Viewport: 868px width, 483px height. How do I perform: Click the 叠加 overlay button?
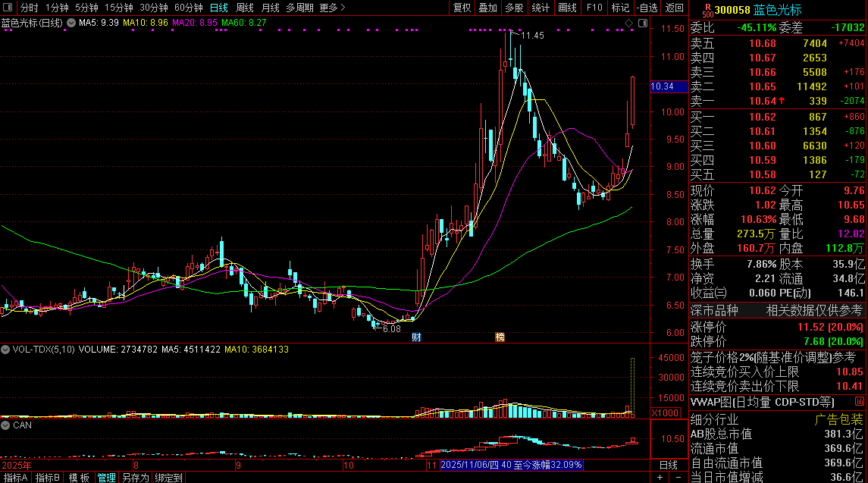(487, 8)
